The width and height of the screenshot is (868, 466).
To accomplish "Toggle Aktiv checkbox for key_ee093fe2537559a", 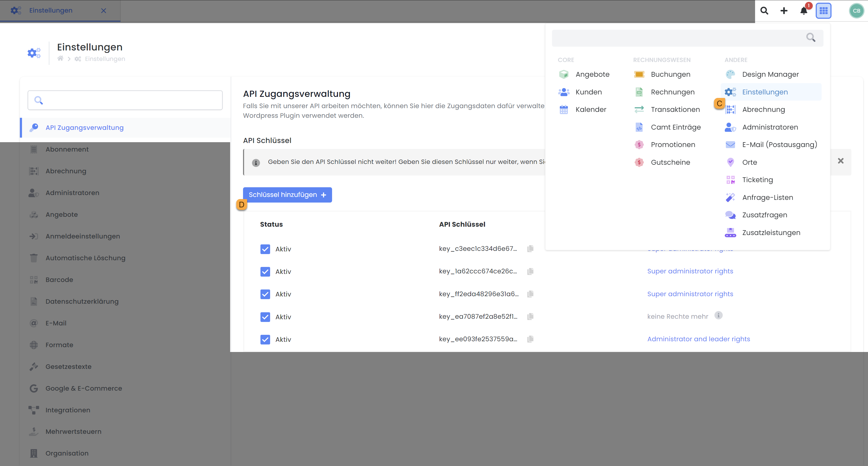I will [265, 340].
